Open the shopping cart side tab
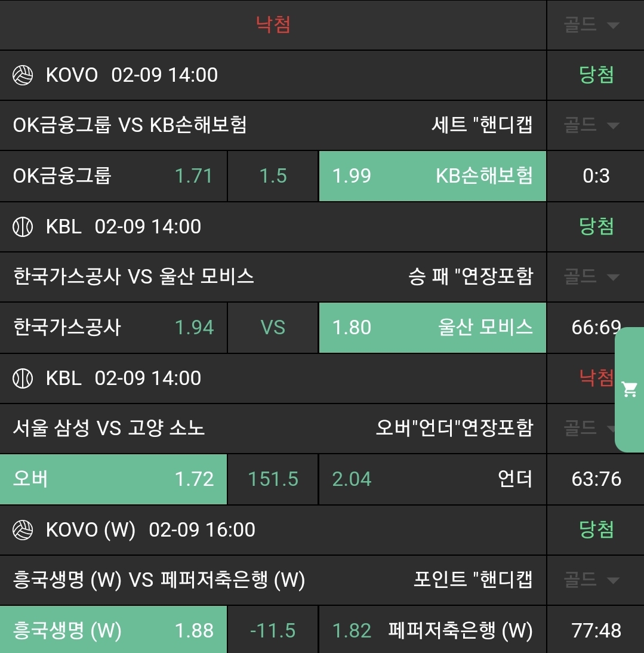This screenshot has width=644, height=653. point(630,390)
